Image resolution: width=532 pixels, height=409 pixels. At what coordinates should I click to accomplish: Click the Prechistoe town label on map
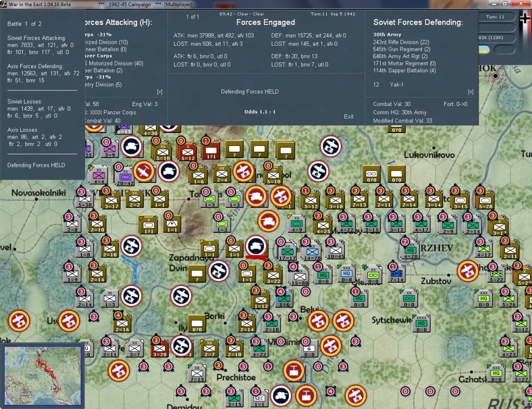236,377
